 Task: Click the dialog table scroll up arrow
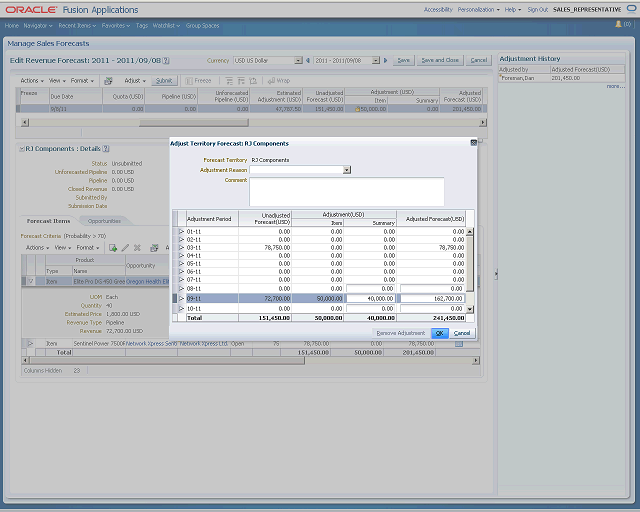pos(470,232)
